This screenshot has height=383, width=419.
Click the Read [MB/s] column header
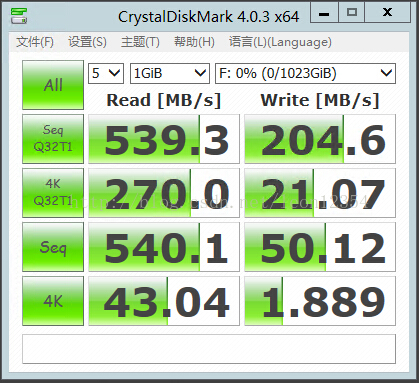point(164,100)
